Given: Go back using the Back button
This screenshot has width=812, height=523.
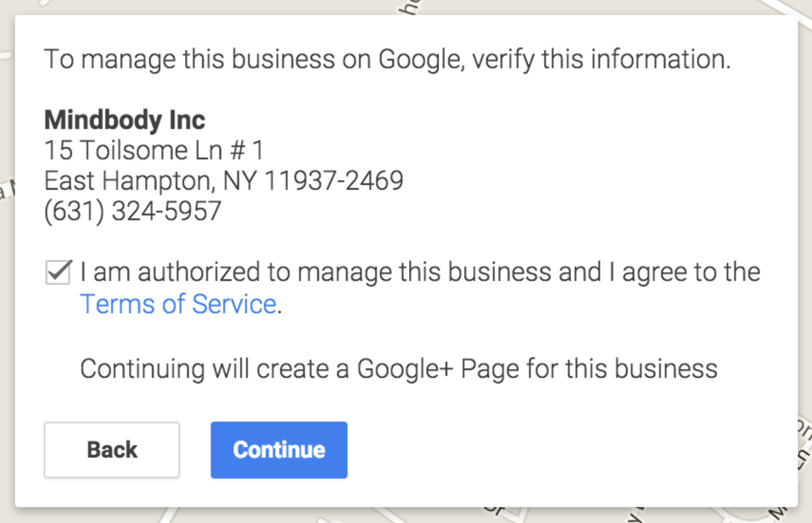Looking at the screenshot, I should point(112,450).
